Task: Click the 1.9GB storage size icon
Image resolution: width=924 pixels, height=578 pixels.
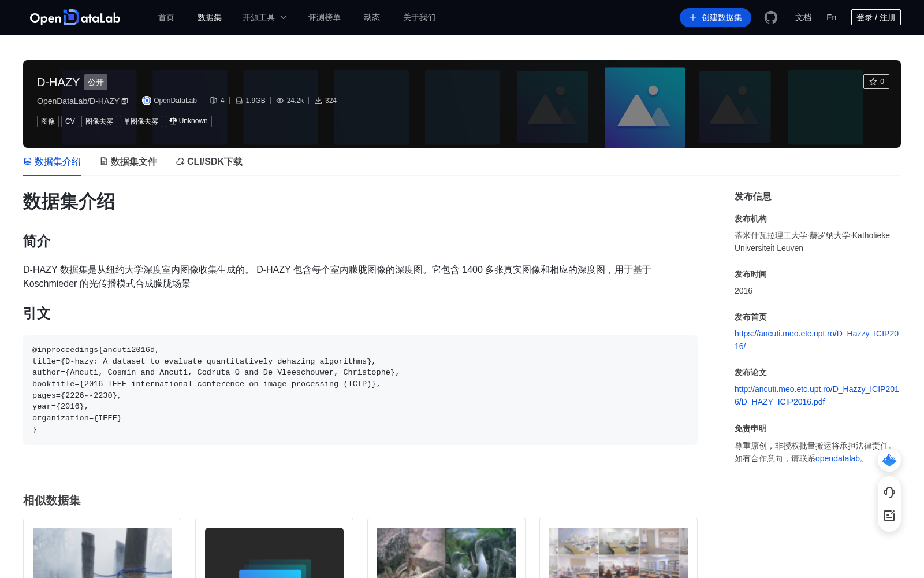Action: (239, 101)
